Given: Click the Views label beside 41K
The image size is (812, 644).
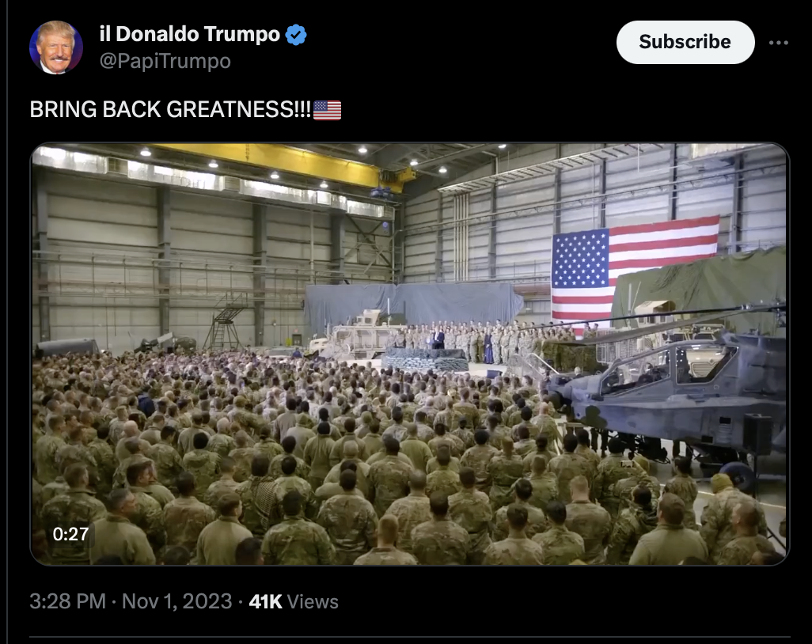Looking at the screenshot, I should point(313,602).
